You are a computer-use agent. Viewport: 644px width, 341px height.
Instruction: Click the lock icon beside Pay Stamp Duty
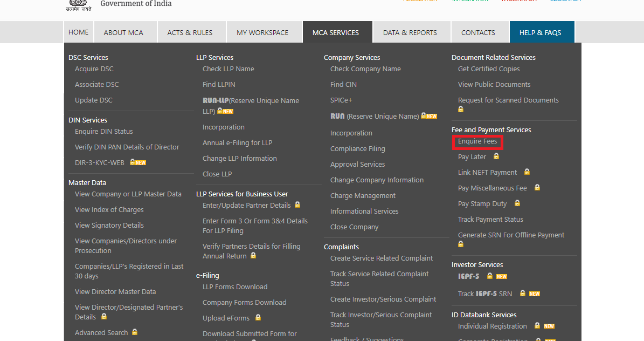pos(517,203)
